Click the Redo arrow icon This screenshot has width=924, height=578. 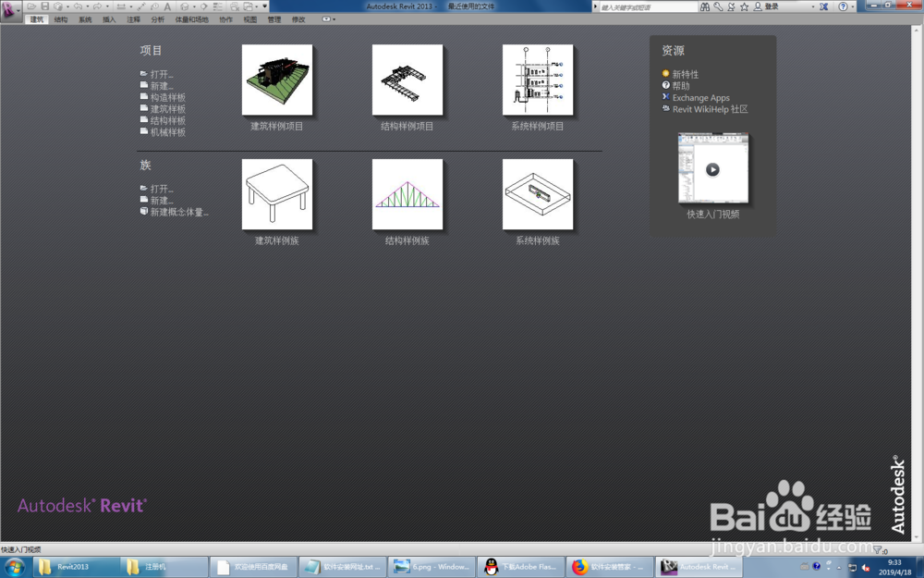[97, 6]
